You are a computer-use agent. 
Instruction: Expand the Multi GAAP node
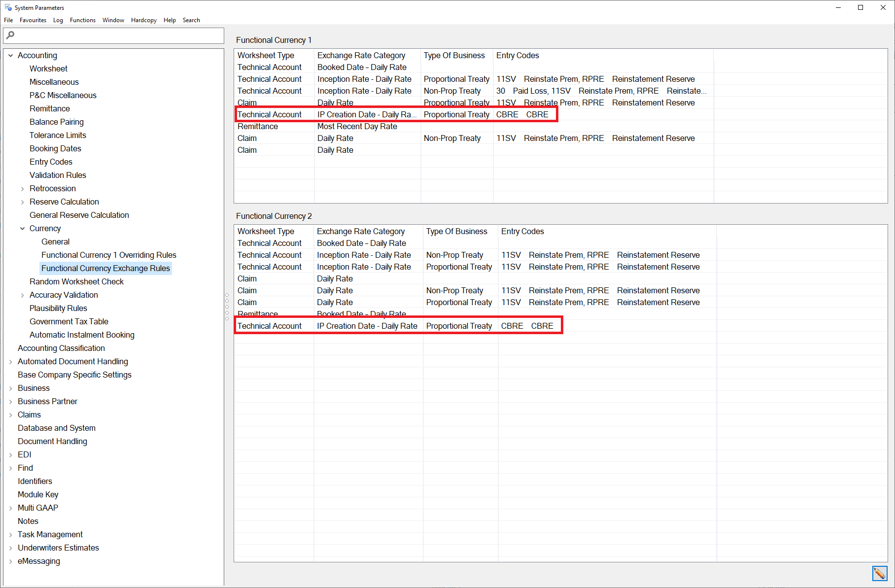11,508
